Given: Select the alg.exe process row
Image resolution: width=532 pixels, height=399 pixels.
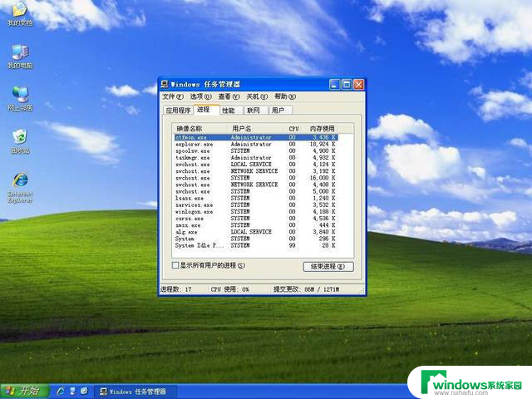Looking at the screenshot, I should (x=256, y=232).
